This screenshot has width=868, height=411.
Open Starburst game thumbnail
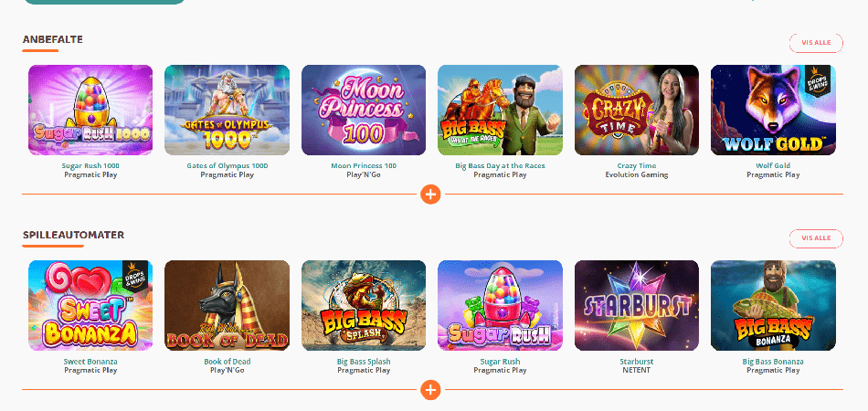[637, 305]
